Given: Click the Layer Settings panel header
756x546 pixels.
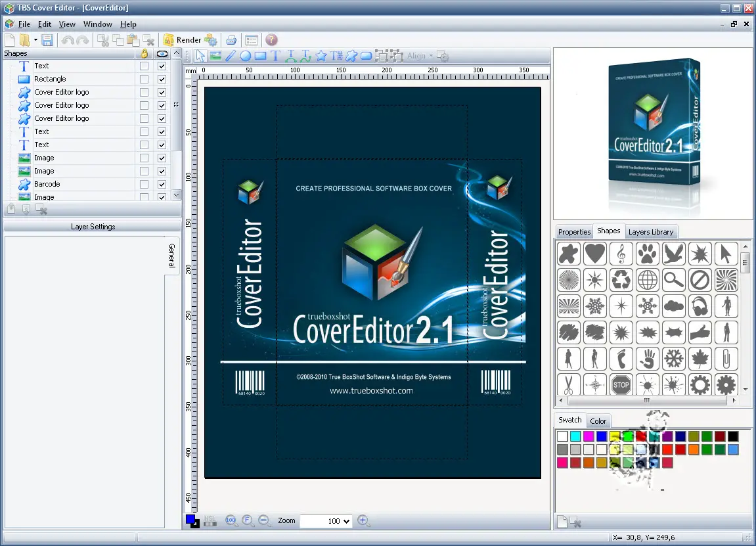Looking at the screenshot, I should [x=93, y=227].
